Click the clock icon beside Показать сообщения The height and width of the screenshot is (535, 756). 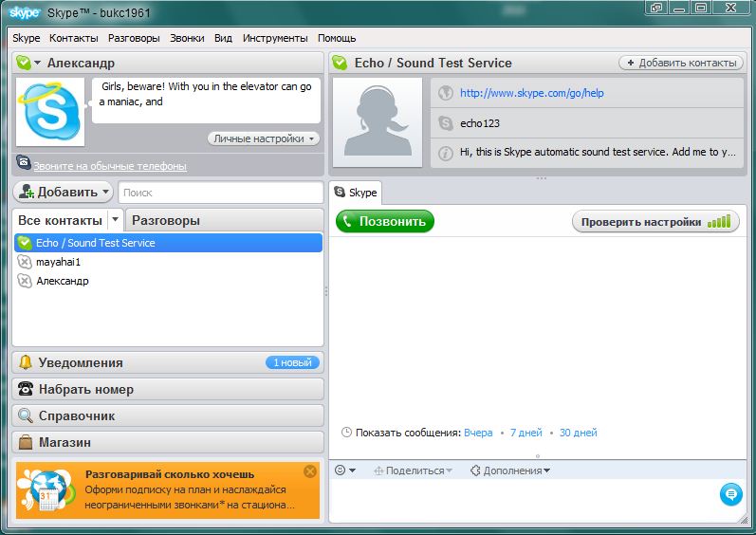tap(346, 433)
